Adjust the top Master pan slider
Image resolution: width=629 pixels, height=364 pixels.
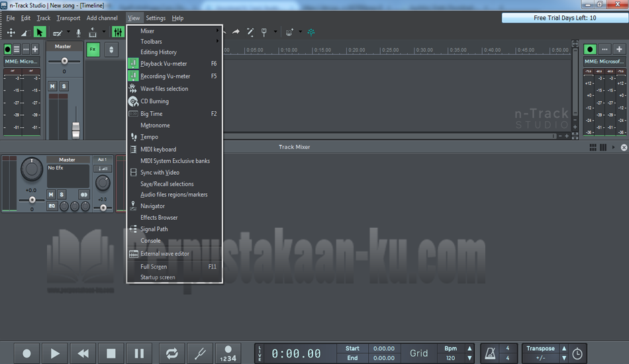coord(64,61)
